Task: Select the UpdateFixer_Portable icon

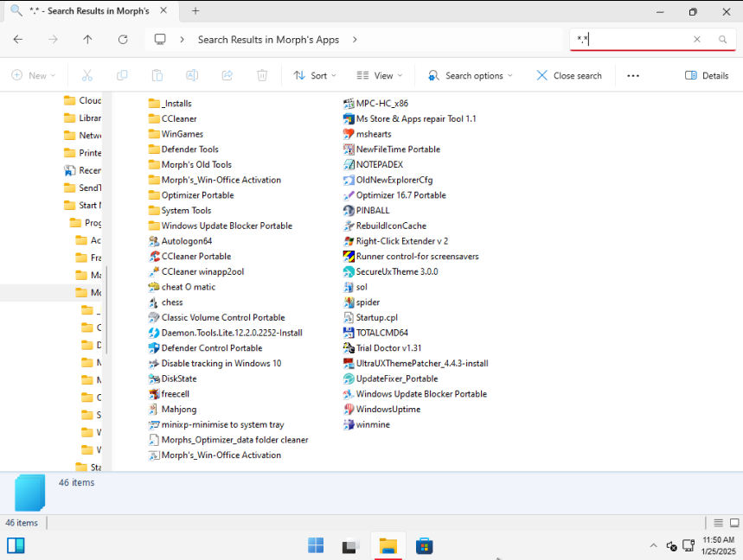Action: click(349, 379)
